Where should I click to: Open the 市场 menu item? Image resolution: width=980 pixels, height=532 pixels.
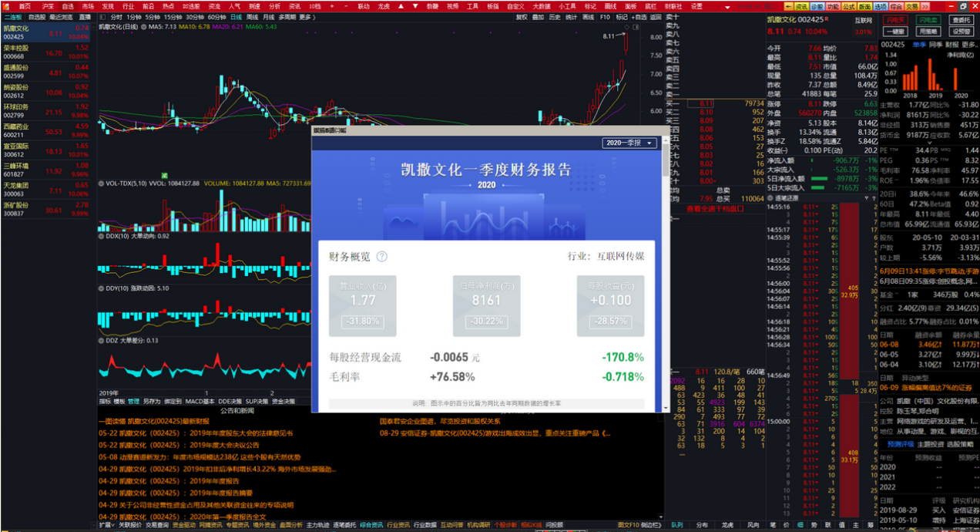point(88,5)
